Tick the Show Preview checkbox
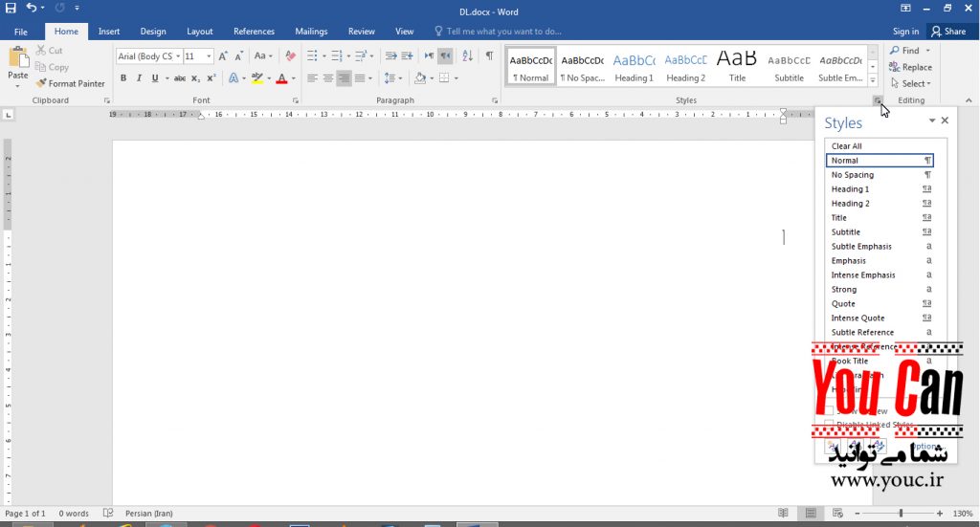 pyautogui.click(x=830, y=411)
